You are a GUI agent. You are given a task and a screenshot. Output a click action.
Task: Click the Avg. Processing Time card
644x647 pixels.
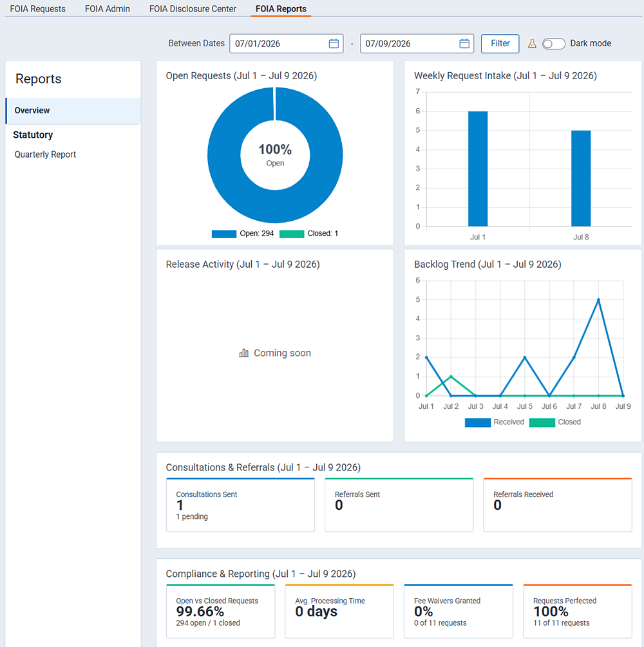coord(339,611)
